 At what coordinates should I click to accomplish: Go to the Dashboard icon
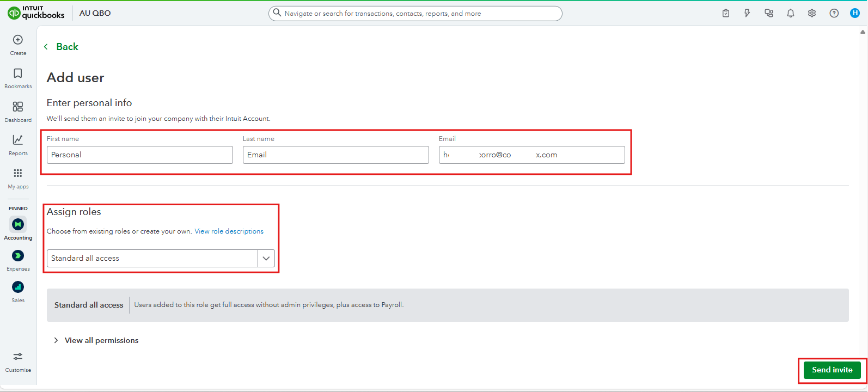pos(18,107)
